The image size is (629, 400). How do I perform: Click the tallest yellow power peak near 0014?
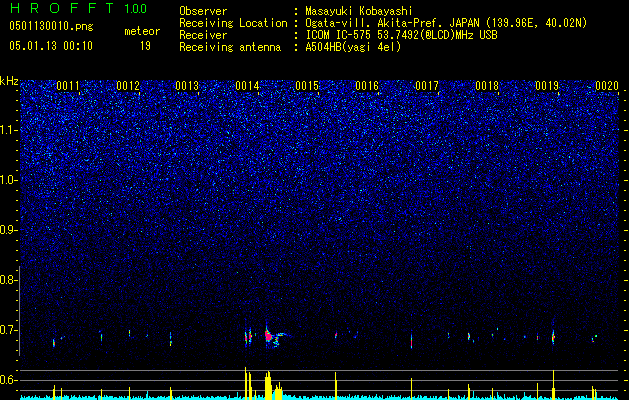coord(246,382)
